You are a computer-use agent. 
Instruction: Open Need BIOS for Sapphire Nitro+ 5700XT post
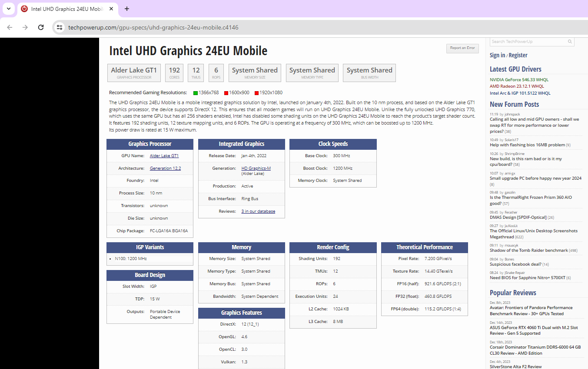point(528,278)
